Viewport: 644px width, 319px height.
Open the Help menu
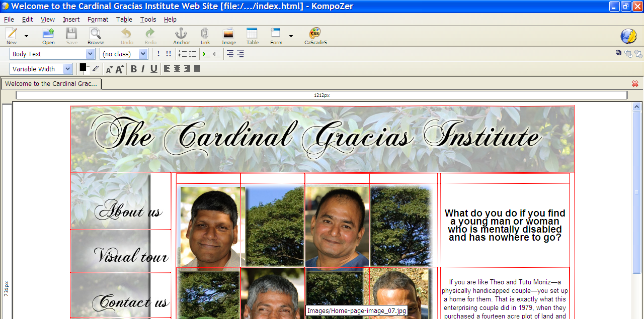click(170, 19)
